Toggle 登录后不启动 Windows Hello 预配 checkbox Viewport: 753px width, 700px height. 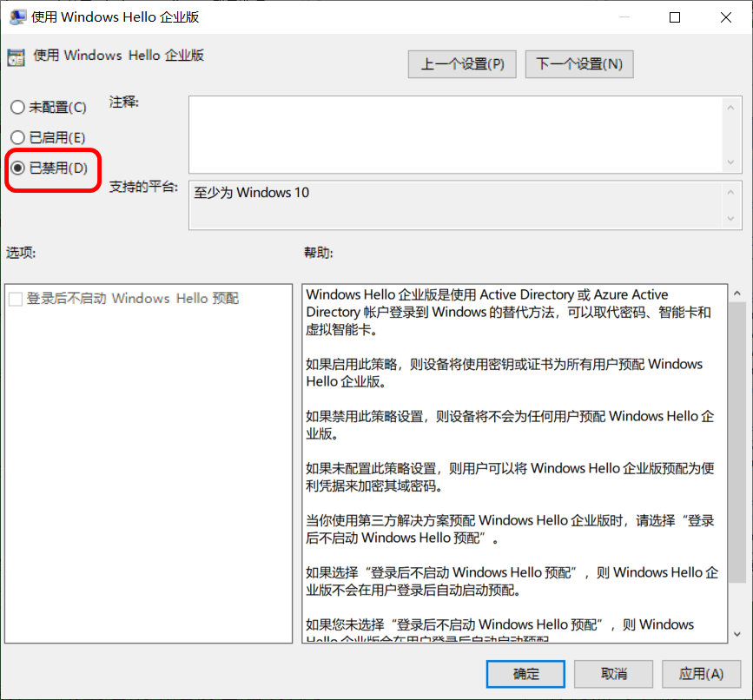(x=16, y=297)
